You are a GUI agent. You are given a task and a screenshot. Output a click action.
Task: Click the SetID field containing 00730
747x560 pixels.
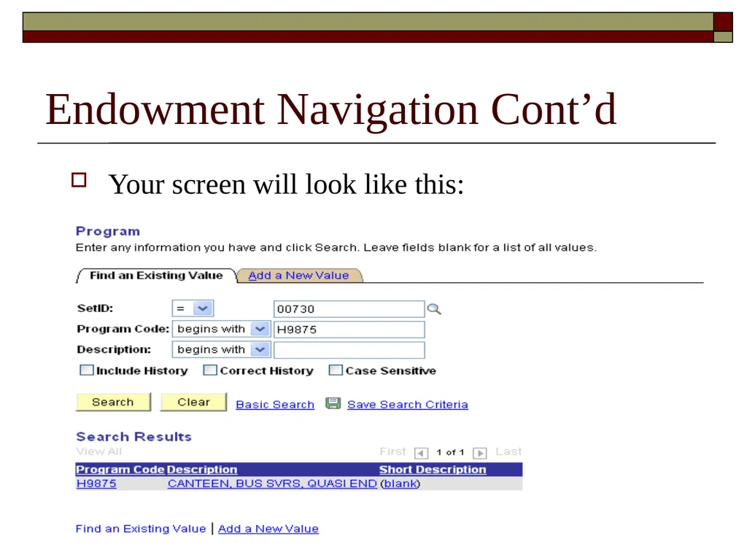pos(349,309)
